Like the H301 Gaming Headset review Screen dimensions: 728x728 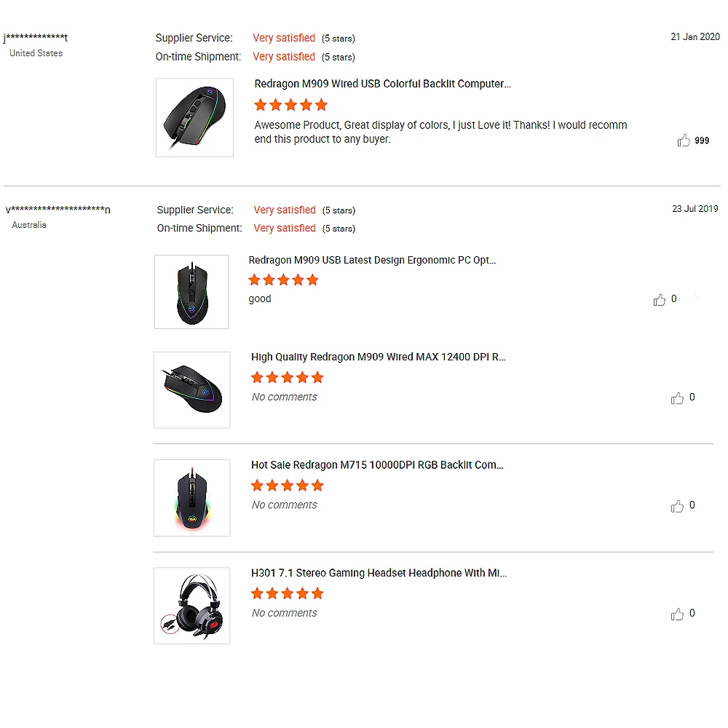point(678,614)
